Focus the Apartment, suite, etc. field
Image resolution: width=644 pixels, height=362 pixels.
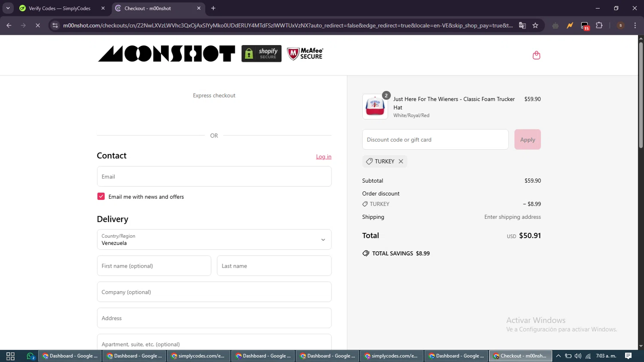tap(214, 343)
